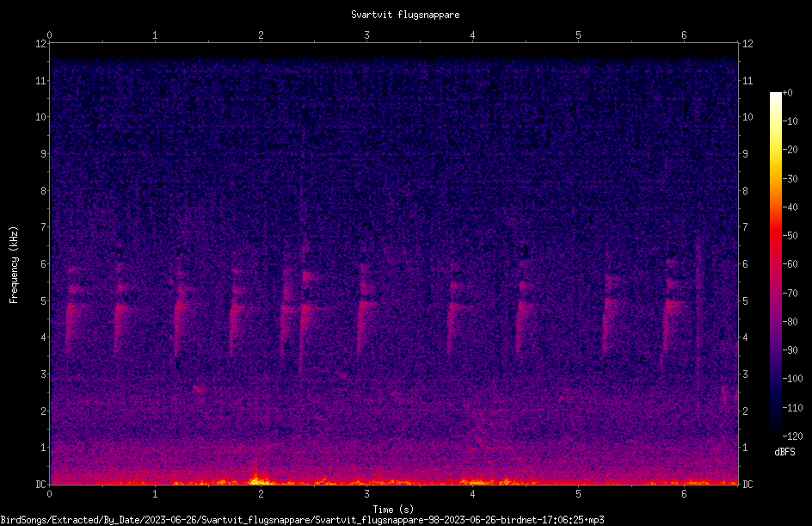
Task: Click the '12' kHz label on the left frequency axis
Action: pyautogui.click(x=41, y=44)
